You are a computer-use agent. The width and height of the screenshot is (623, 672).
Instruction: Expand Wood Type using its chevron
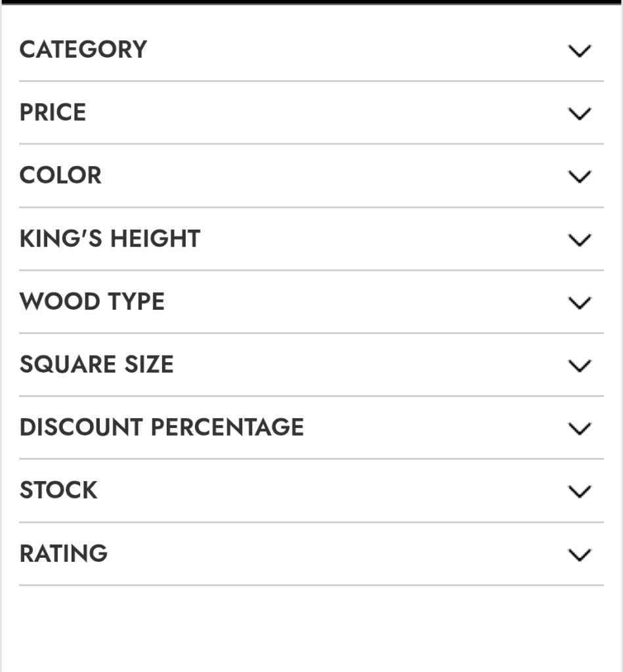[x=579, y=303]
